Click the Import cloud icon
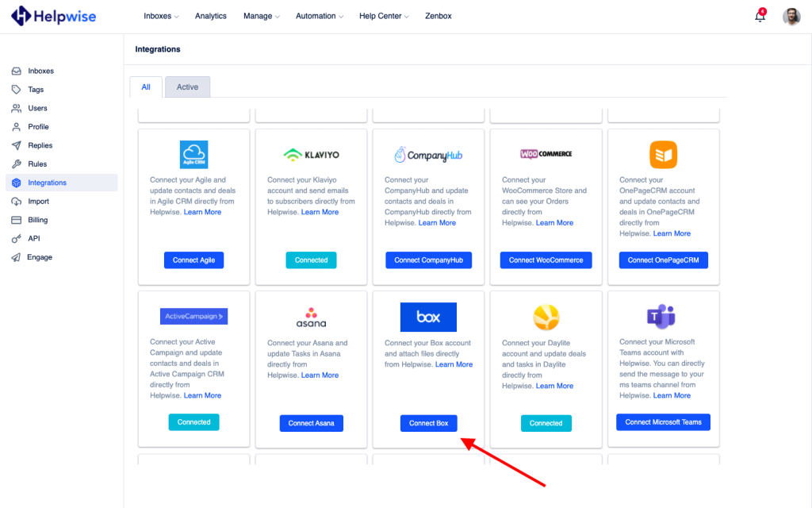 click(17, 202)
